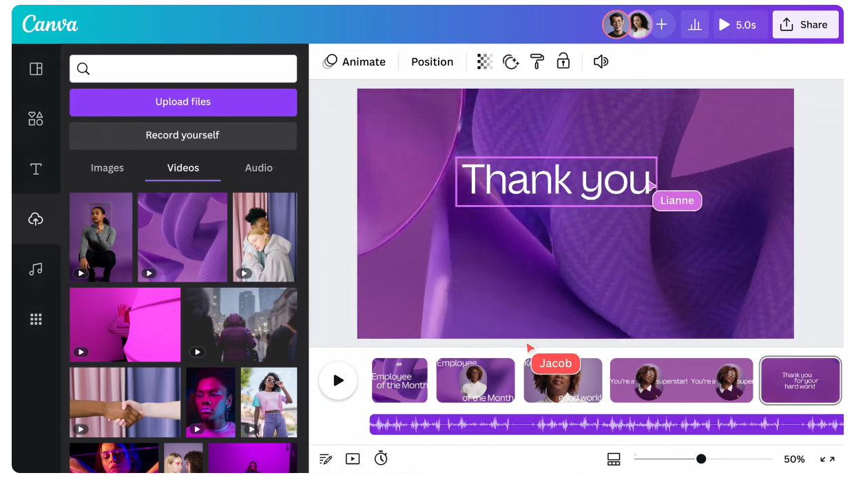Screen dimensions: 863x504
Task: Expand the effects sparkle icon options
Action: (510, 61)
